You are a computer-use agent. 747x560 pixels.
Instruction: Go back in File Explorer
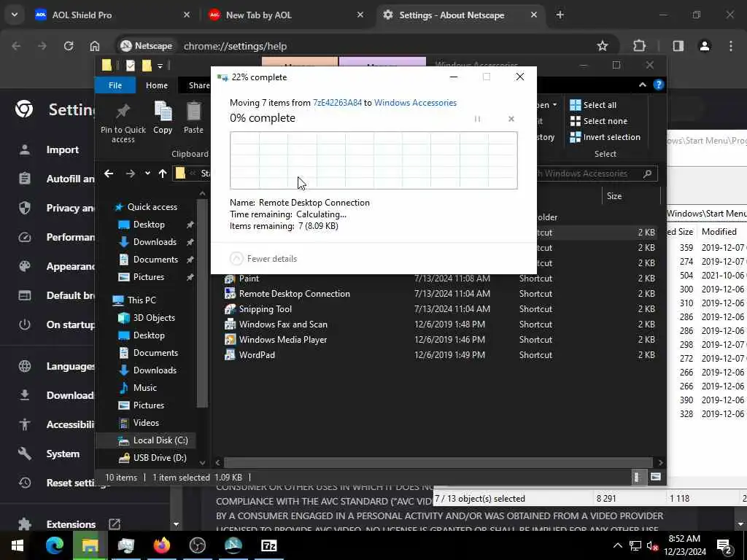coord(109,174)
